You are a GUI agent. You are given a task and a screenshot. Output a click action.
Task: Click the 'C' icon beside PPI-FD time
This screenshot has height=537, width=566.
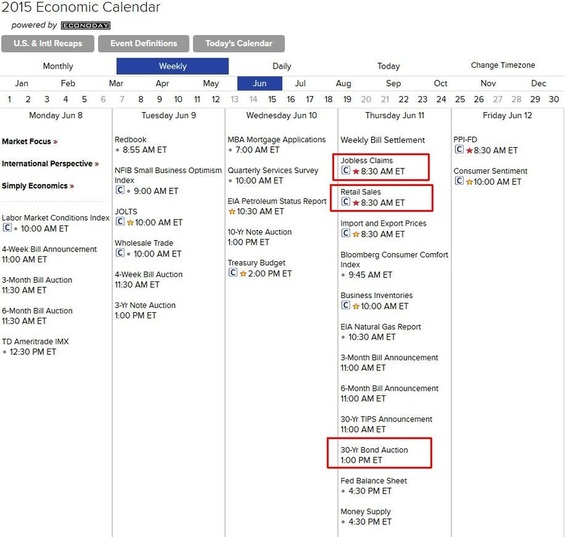(459, 149)
